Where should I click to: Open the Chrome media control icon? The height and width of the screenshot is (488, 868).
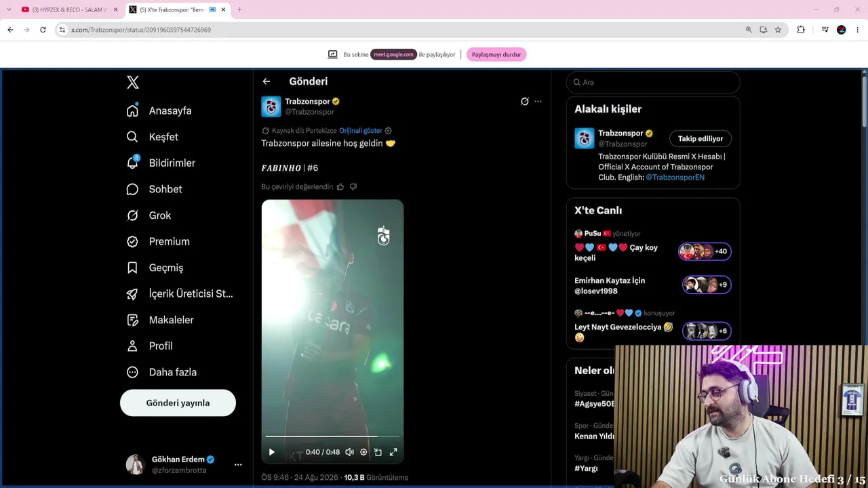tap(825, 30)
